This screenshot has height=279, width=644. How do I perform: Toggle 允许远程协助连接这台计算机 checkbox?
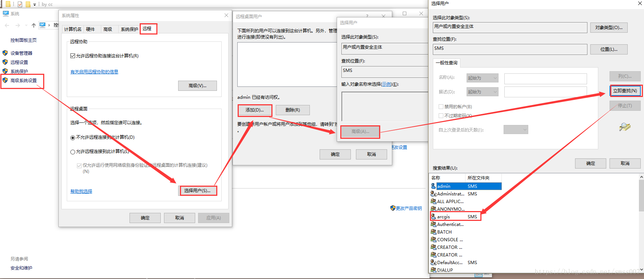[73, 56]
